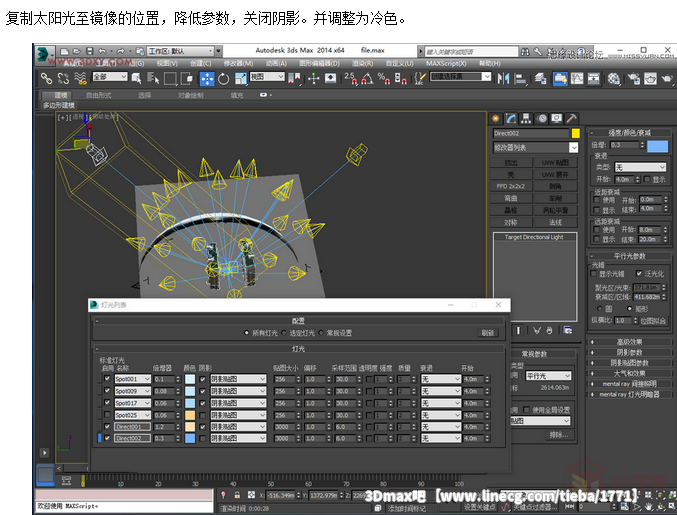Click the yellow Direct002 object color swatch

pyautogui.click(x=575, y=133)
